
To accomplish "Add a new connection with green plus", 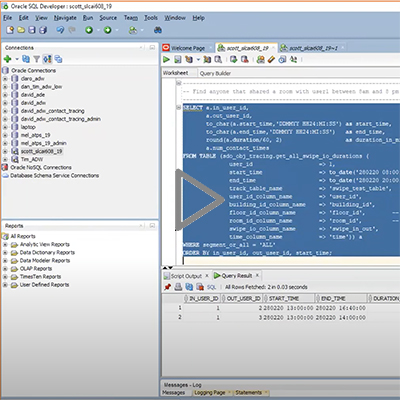I will point(7,59).
